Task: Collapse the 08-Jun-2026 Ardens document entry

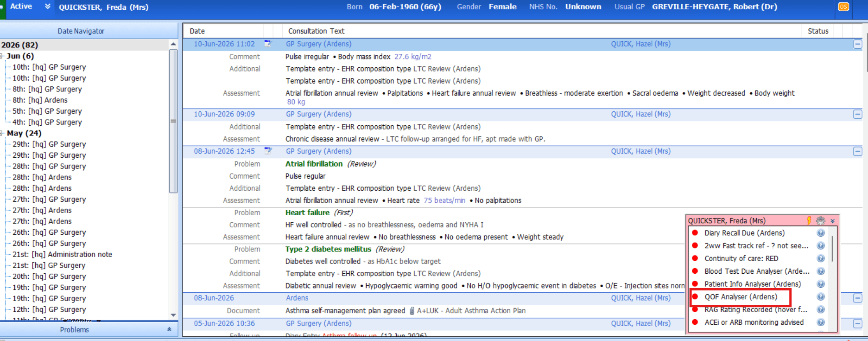Action: coord(858,298)
